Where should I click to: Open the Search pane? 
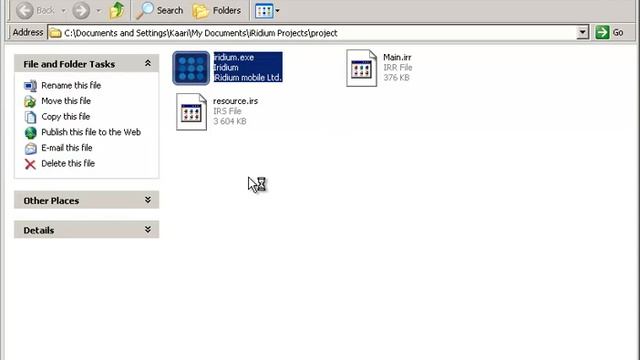160,10
